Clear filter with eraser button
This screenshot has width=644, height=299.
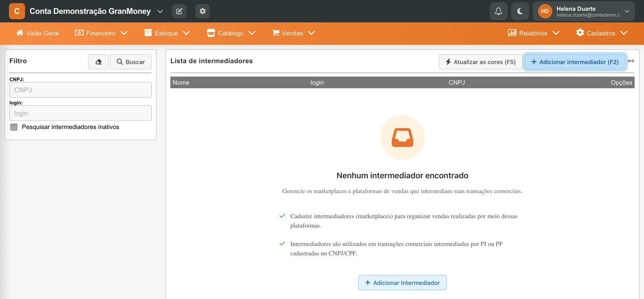tap(99, 62)
